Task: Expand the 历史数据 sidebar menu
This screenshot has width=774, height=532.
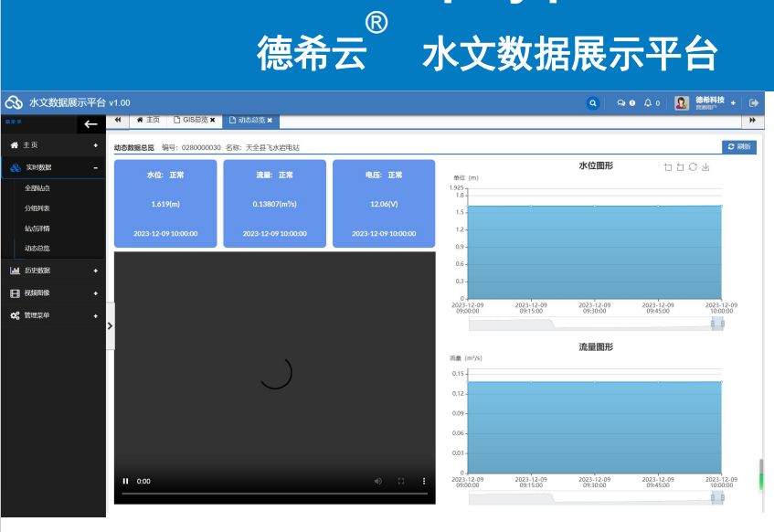Action: click(x=53, y=271)
